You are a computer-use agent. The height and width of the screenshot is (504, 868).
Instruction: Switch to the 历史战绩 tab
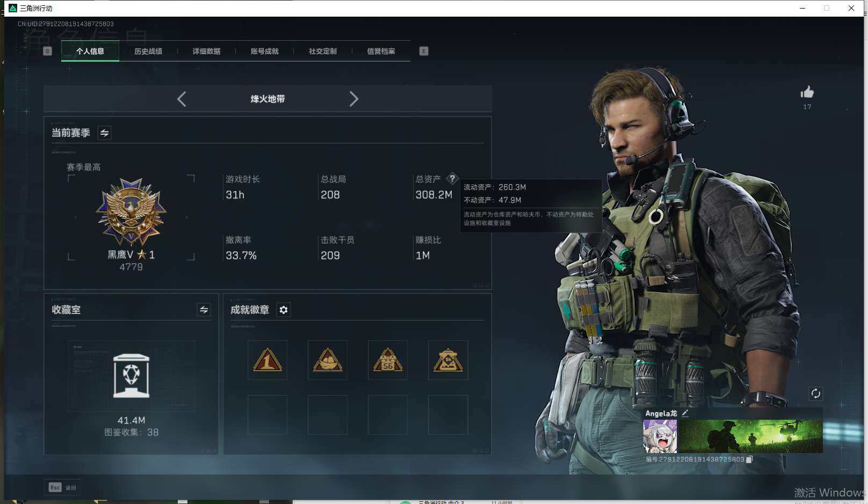click(x=148, y=51)
